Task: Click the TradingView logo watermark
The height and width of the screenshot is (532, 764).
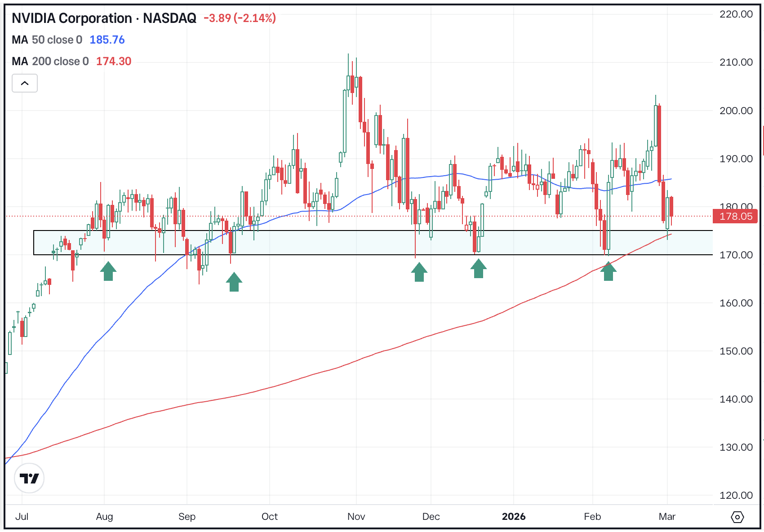Action: point(29,479)
